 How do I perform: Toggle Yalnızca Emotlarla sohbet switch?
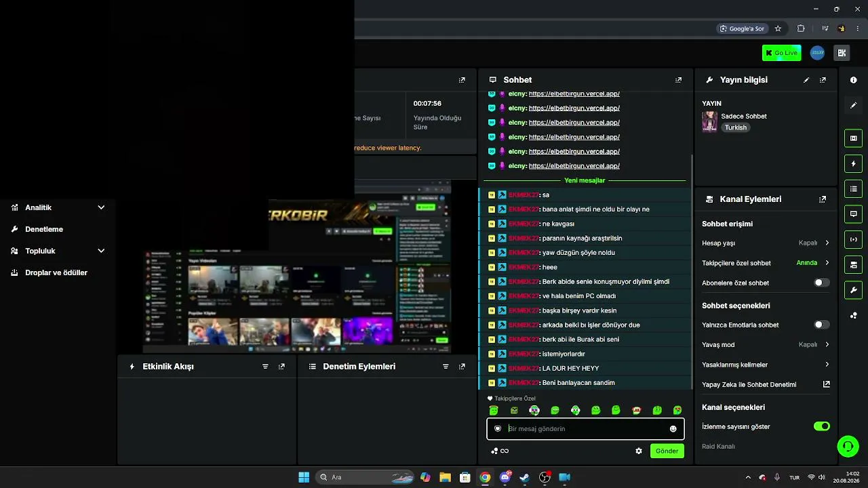pos(821,325)
